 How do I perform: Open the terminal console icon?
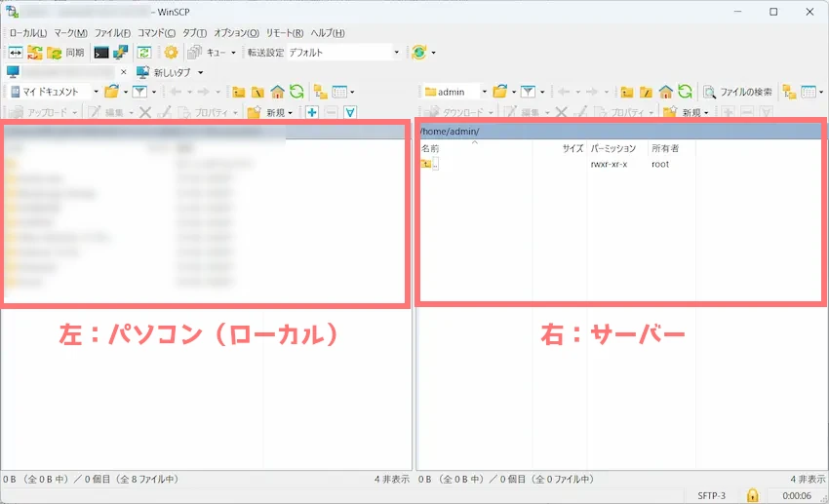(x=101, y=53)
